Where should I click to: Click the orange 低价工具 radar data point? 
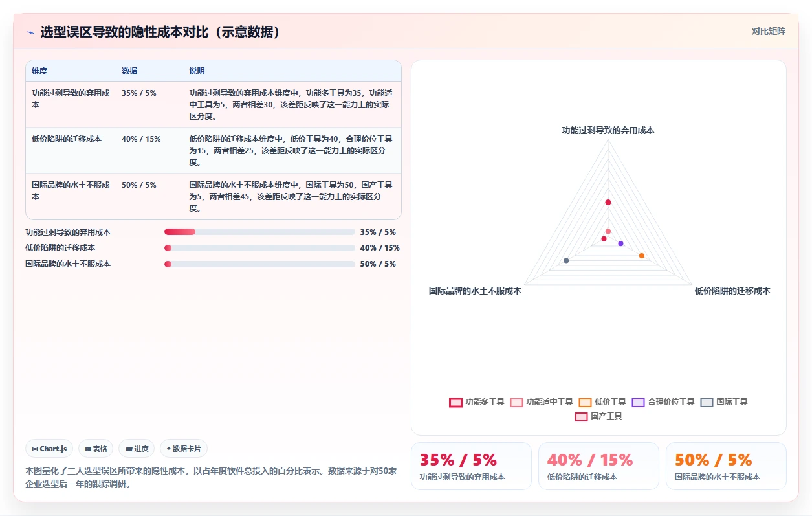coord(642,256)
